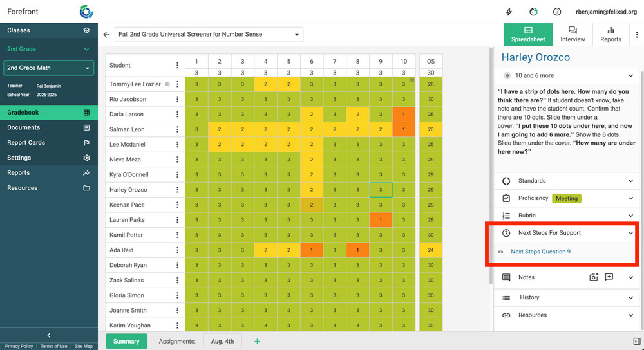
Task: Toggle the right panel icon at bottom corner
Action: pos(637,341)
